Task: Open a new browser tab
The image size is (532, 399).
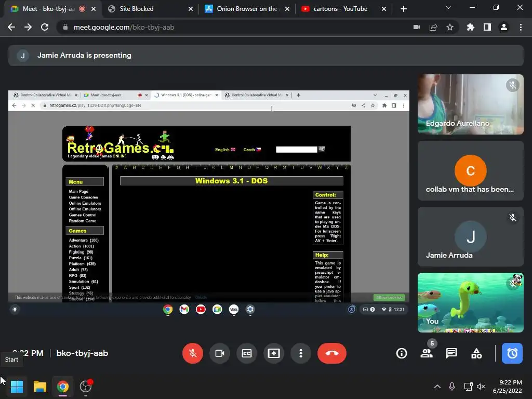Action: [403, 9]
